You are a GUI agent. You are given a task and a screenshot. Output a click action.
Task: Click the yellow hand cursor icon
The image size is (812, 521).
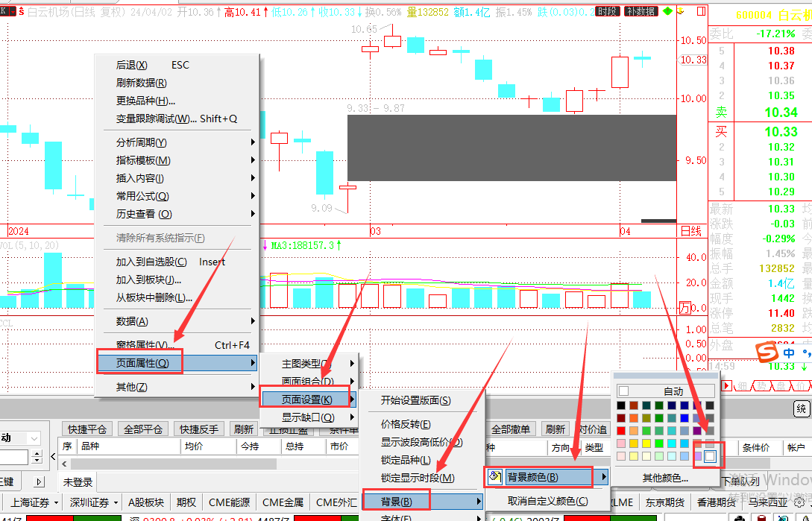[681, 11]
